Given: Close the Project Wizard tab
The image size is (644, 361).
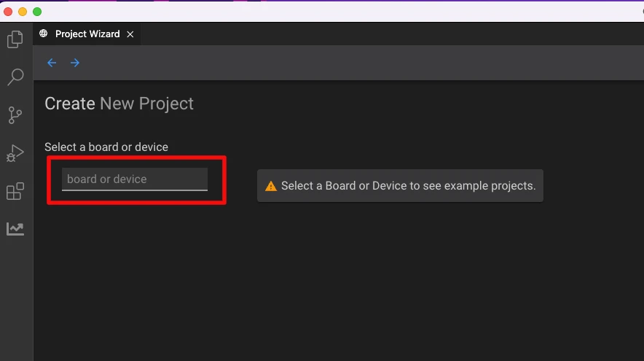Looking at the screenshot, I should (x=130, y=34).
